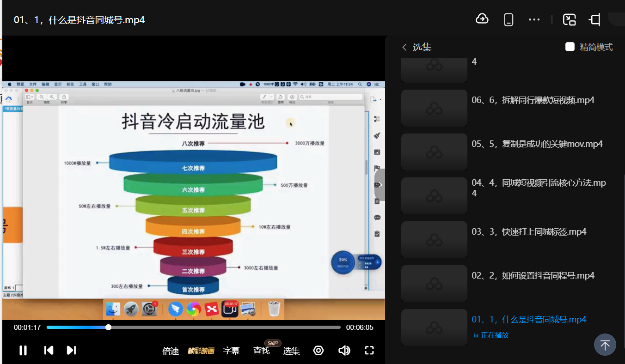625x364 pixels.
Task: Click the picture-in-picture icon
Action: [x=569, y=19]
